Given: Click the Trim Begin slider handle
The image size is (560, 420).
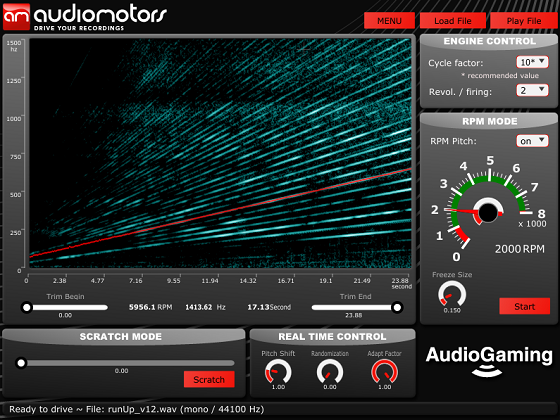Looking at the screenshot, I should click(26, 307).
